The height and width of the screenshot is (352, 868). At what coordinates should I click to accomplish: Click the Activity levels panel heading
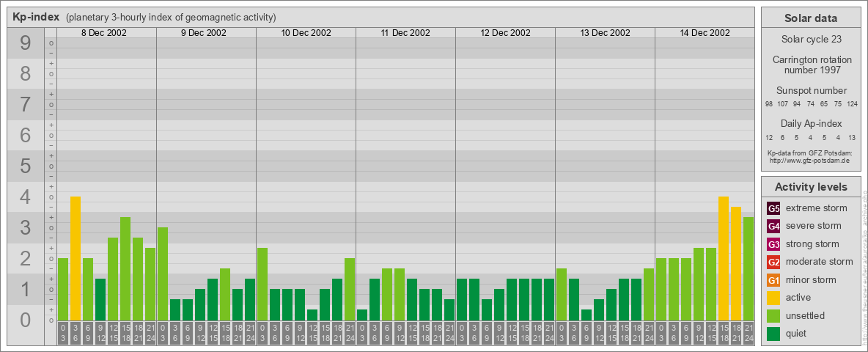pos(810,187)
